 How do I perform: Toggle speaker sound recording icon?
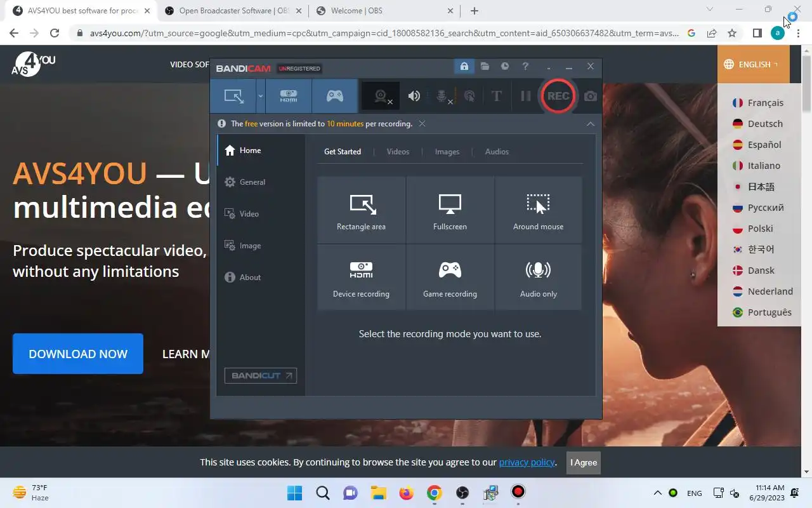click(x=414, y=96)
